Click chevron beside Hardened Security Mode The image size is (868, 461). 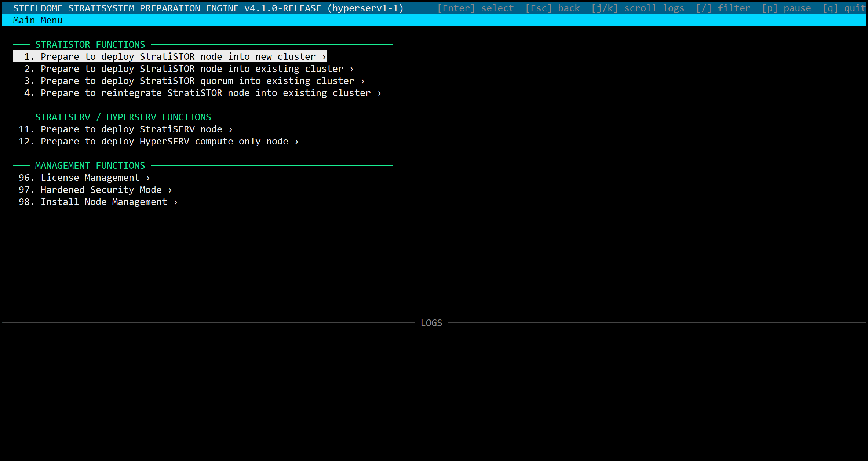tap(170, 190)
